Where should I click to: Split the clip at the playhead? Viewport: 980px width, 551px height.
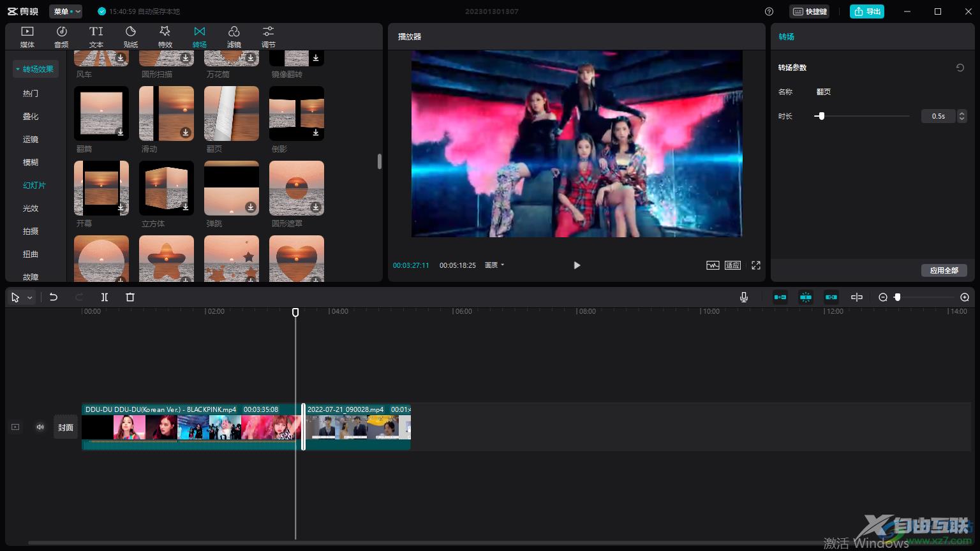[x=105, y=297]
